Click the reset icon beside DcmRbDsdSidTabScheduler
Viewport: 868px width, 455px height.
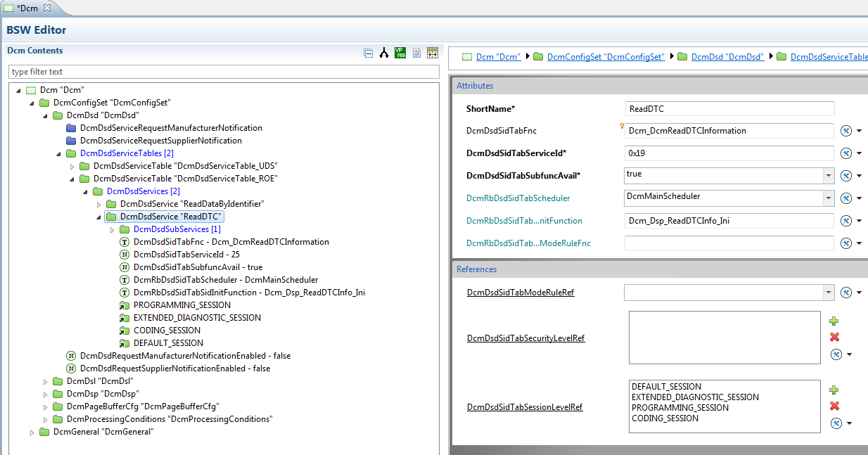click(846, 198)
